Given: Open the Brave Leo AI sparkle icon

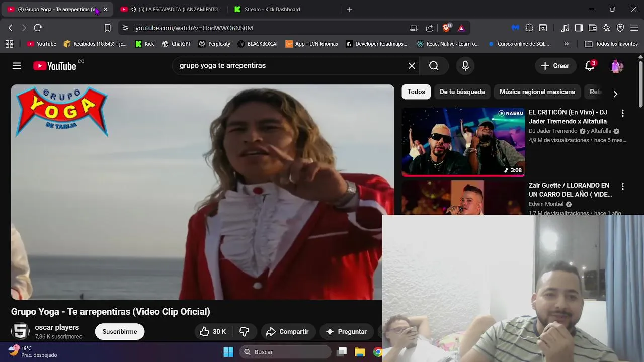Looking at the screenshot, I should pos(606,28).
